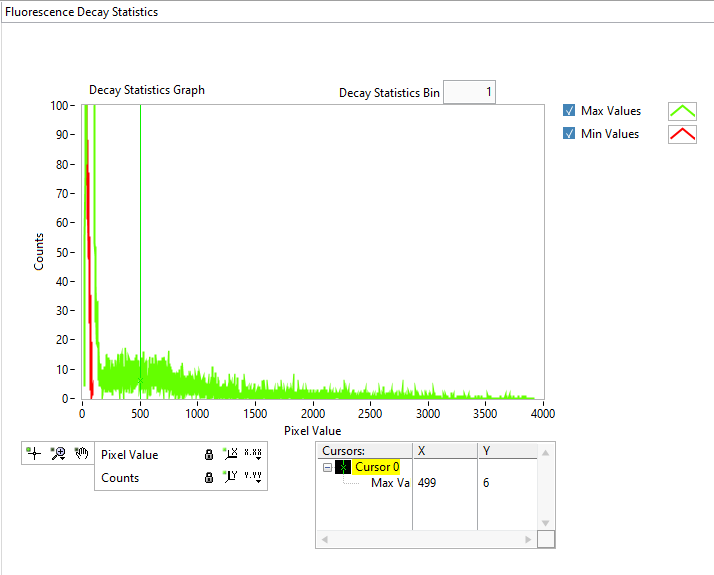Select the Max Va plot row

(x=390, y=483)
